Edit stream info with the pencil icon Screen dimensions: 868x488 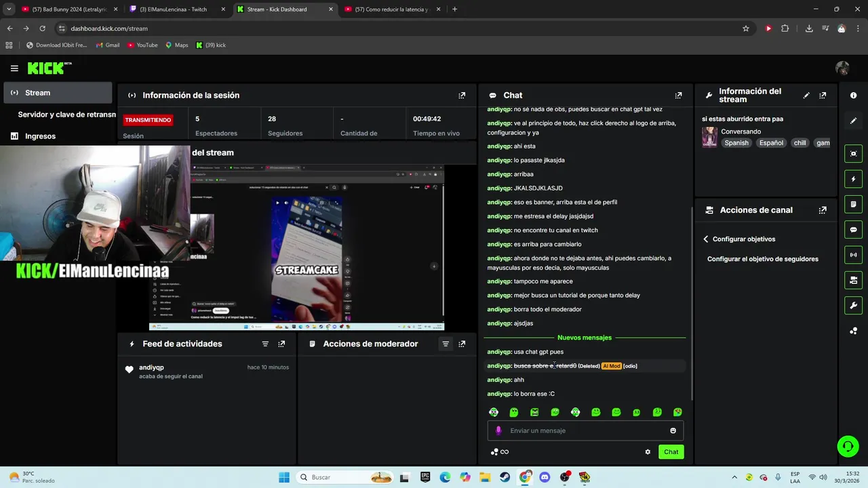(x=806, y=96)
